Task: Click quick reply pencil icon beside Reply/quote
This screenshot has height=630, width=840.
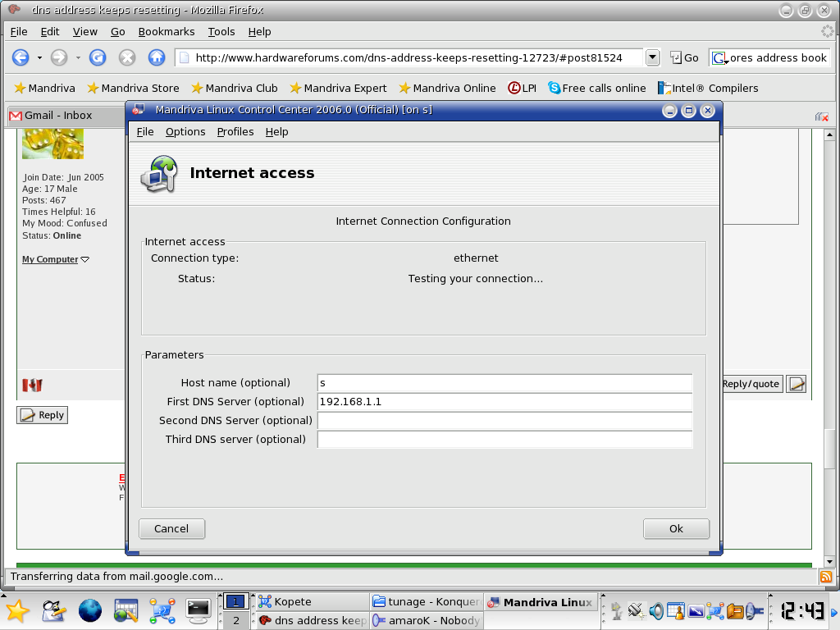Action: (796, 384)
